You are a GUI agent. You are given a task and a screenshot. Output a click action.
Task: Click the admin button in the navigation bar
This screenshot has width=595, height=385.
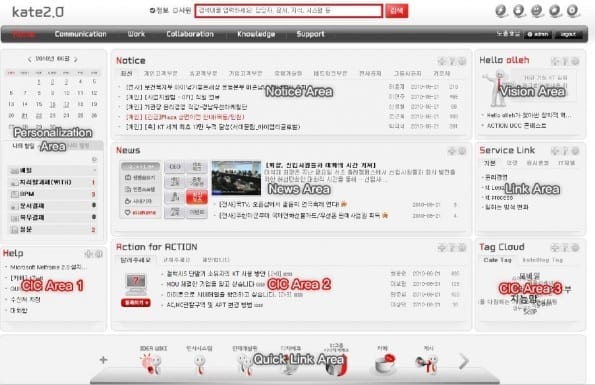pos(538,34)
